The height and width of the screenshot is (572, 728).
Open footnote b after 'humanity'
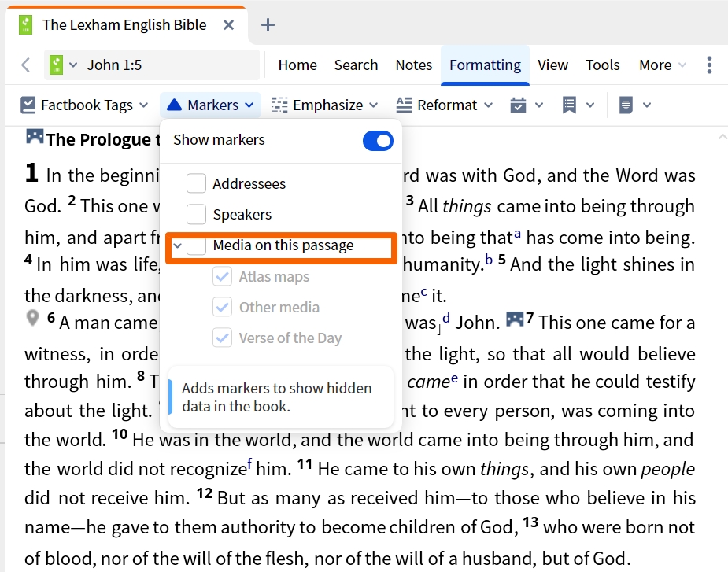pos(489,260)
